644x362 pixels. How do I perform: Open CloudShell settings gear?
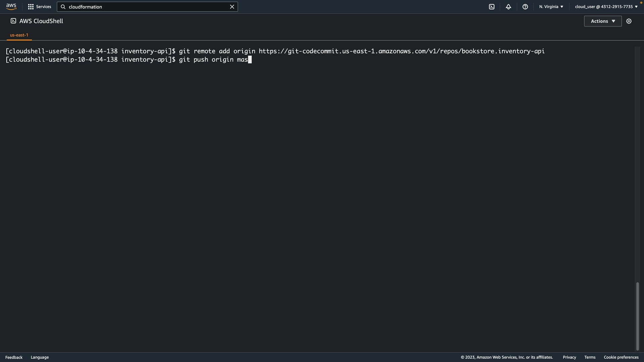[x=629, y=21]
